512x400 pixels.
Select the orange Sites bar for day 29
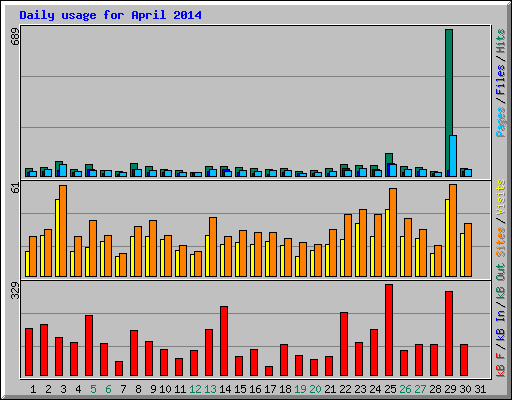453,230
